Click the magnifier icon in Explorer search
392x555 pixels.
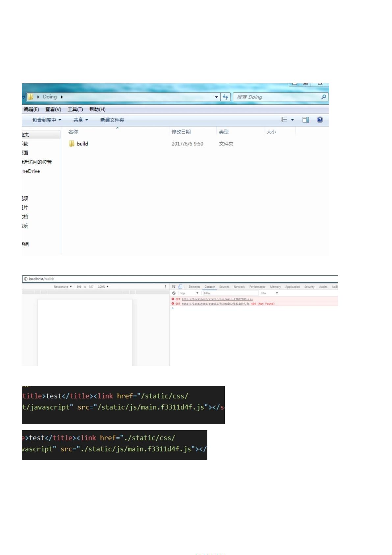[324, 97]
